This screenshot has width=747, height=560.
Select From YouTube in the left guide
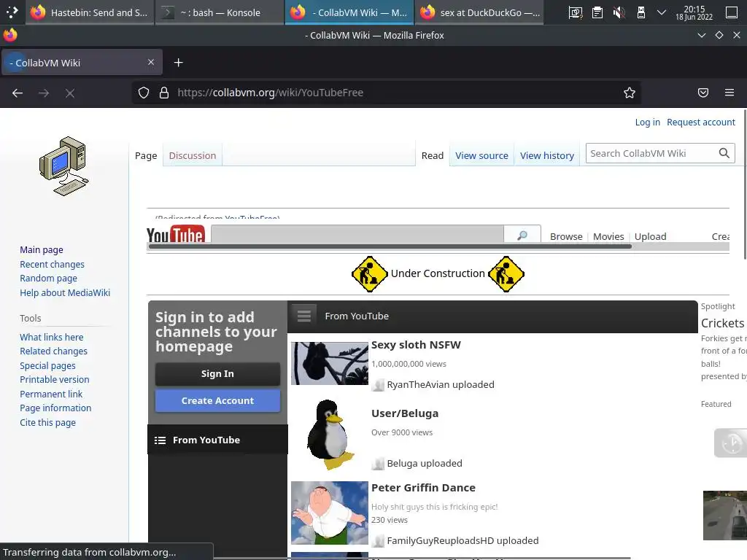tap(217, 440)
